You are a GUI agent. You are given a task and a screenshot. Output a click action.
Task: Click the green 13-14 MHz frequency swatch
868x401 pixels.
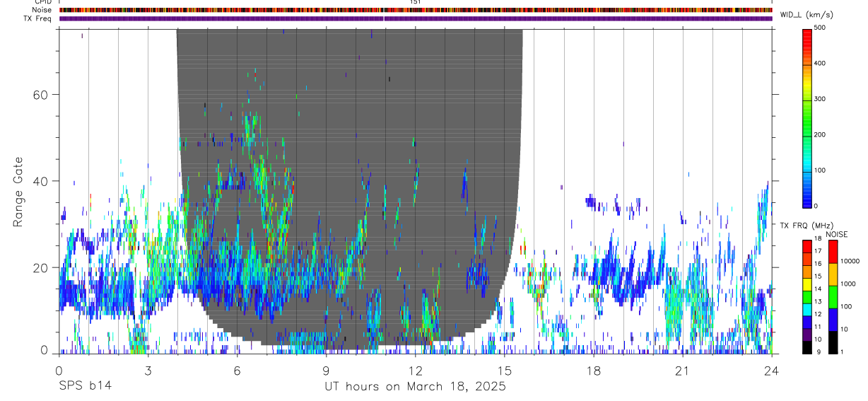[x=807, y=296]
